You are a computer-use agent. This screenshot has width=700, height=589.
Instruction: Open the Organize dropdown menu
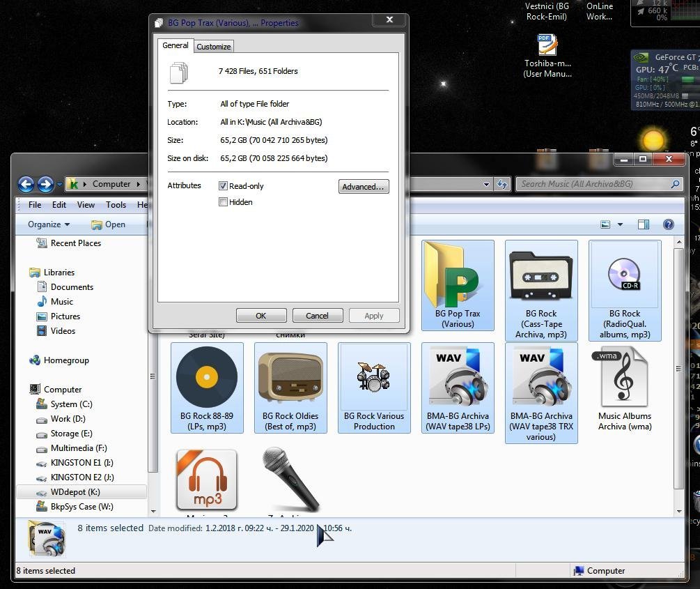(49, 224)
